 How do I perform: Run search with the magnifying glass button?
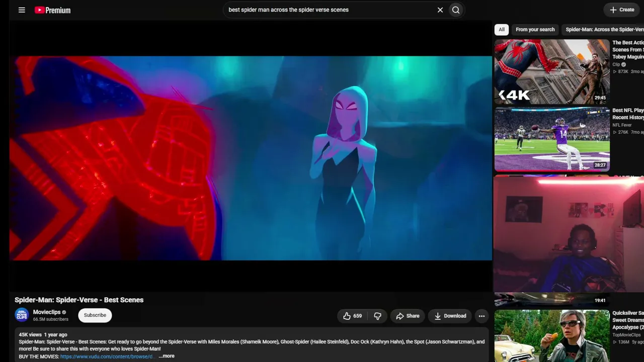tap(456, 10)
